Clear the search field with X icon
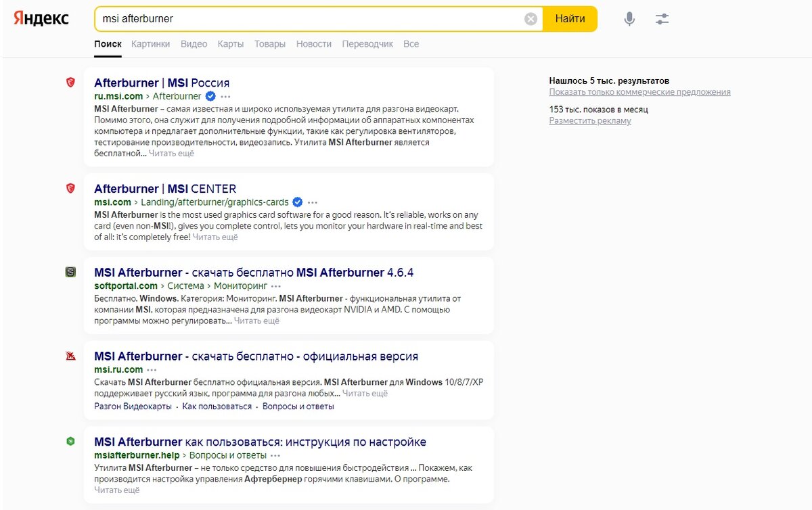812x510 pixels. tap(531, 19)
